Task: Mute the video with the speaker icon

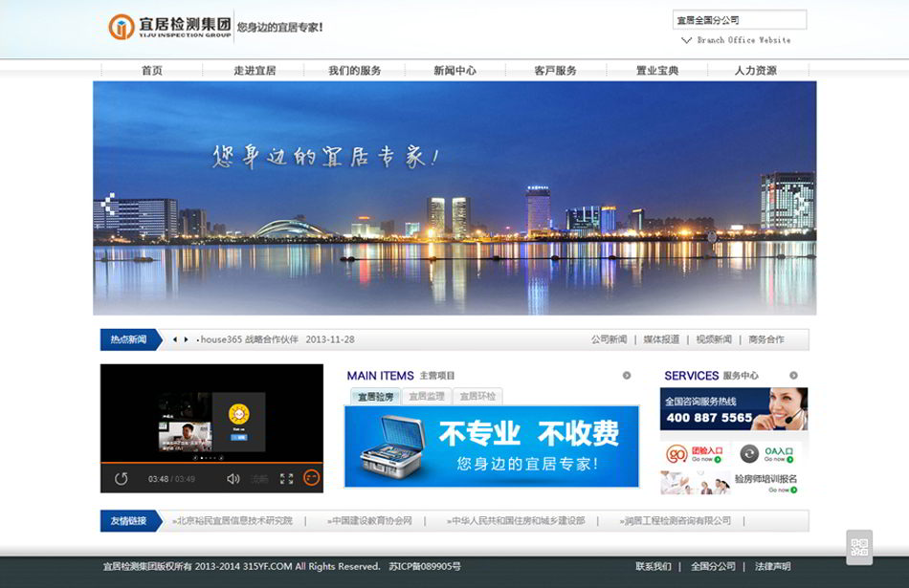Action: click(233, 478)
